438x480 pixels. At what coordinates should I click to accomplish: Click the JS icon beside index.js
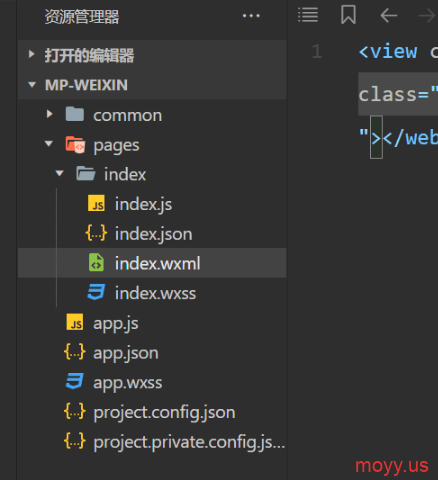point(96,203)
